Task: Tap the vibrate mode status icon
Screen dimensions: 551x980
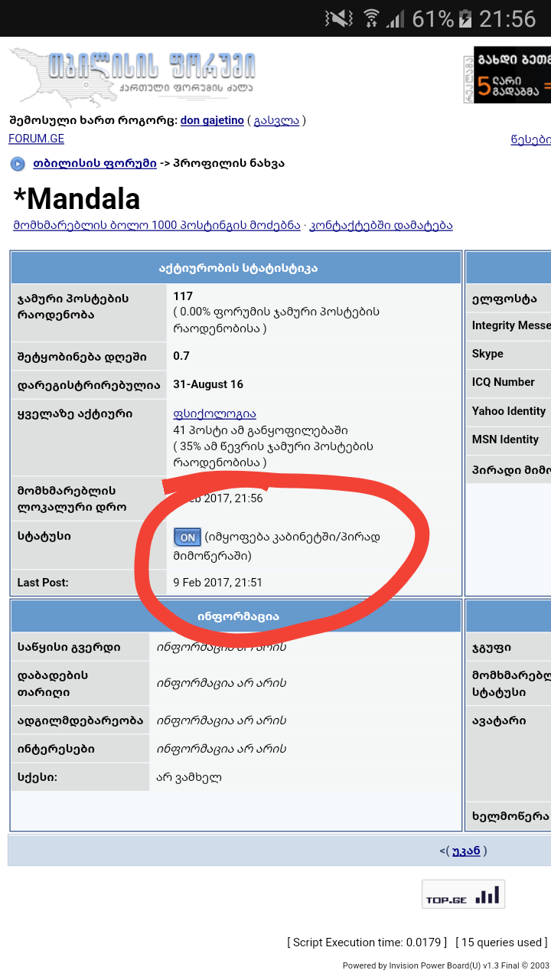Action: tap(339, 18)
